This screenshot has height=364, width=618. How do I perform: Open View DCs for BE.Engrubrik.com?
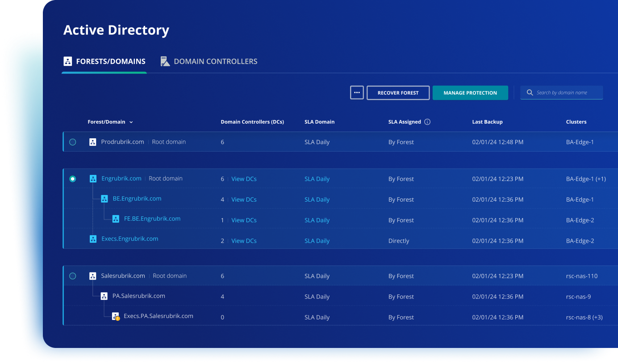(244, 199)
